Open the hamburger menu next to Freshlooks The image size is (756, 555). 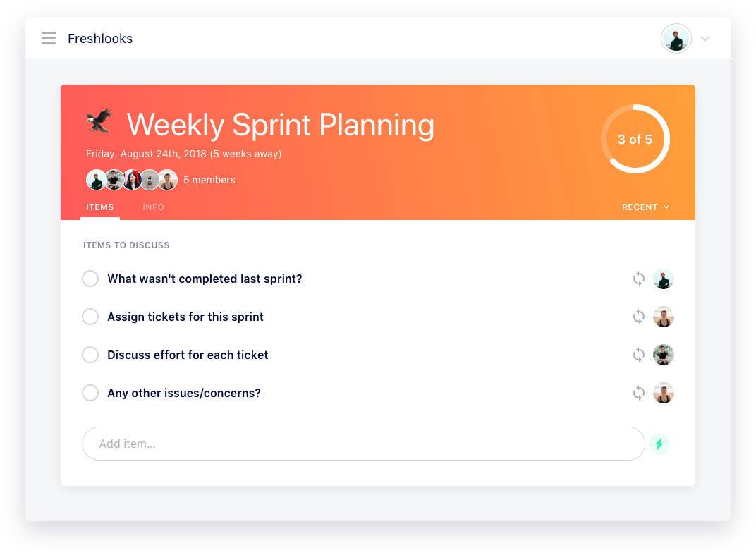pyautogui.click(x=49, y=38)
